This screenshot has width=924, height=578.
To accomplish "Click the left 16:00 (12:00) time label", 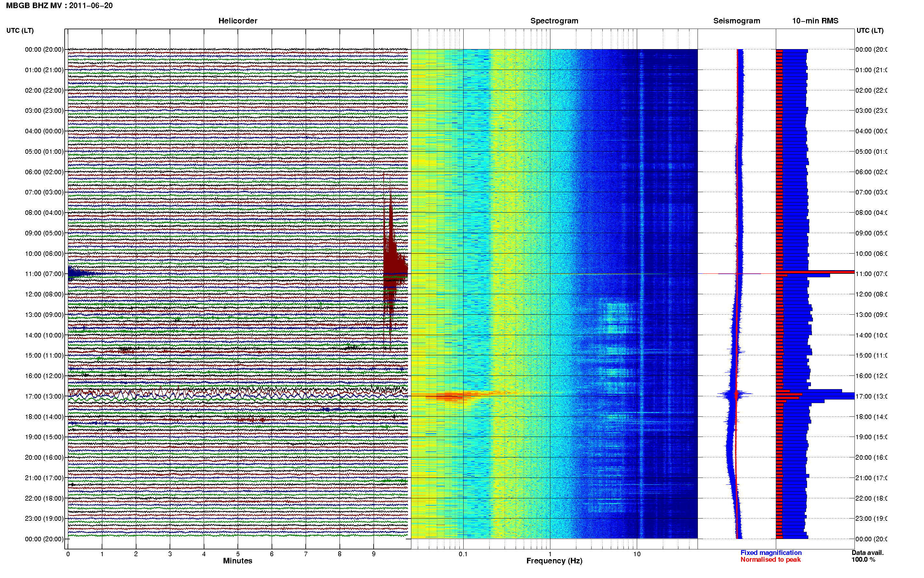I will point(44,376).
